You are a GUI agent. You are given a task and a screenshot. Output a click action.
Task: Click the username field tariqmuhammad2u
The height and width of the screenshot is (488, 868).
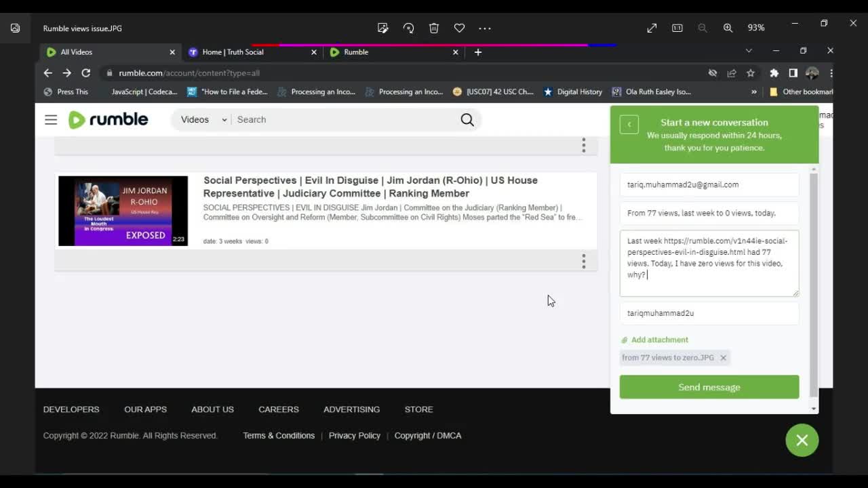pos(709,313)
